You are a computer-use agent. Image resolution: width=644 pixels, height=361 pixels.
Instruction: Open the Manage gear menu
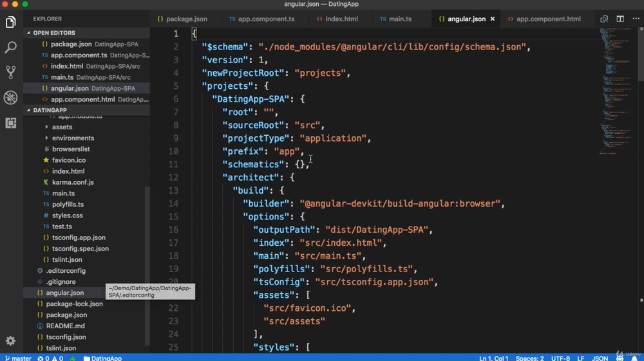pos(11,340)
